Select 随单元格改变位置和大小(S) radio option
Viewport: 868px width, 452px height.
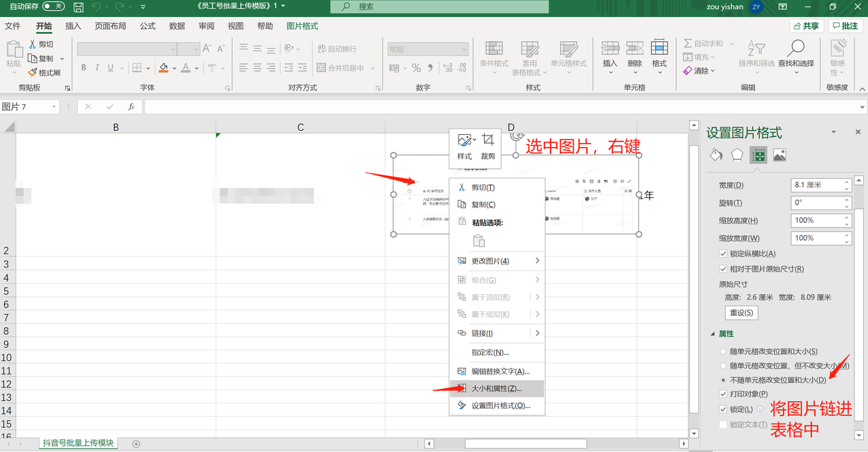[x=723, y=352]
